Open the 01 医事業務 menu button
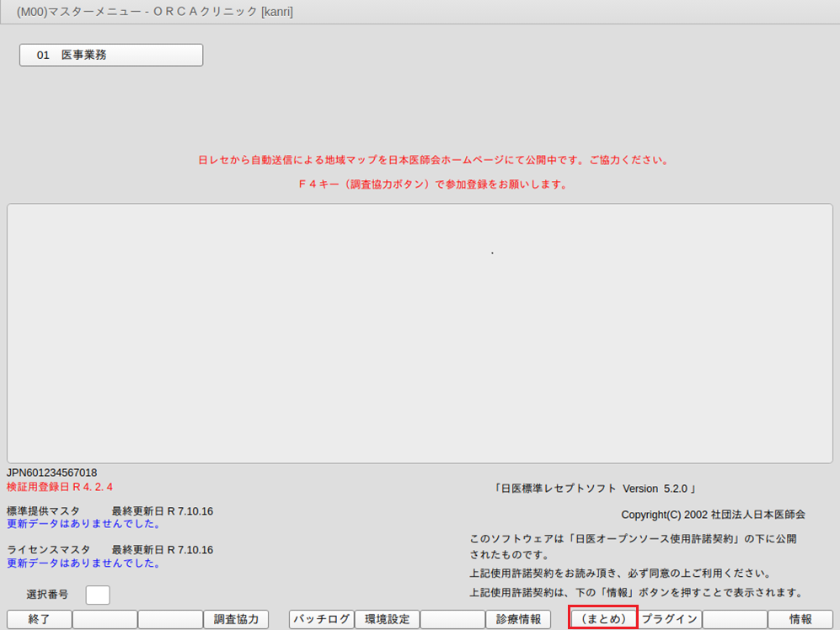 click(x=111, y=55)
